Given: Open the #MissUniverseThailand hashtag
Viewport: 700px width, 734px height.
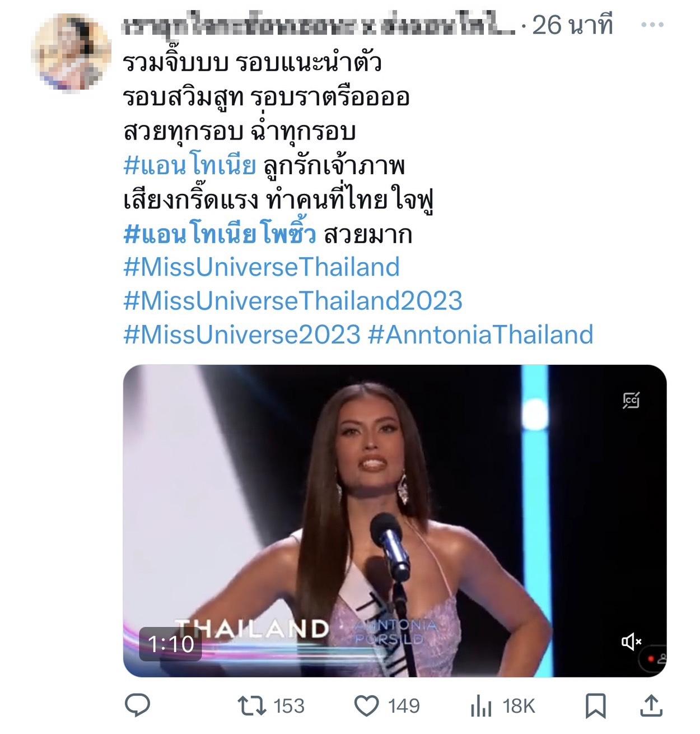Looking at the screenshot, I should 262,267.
